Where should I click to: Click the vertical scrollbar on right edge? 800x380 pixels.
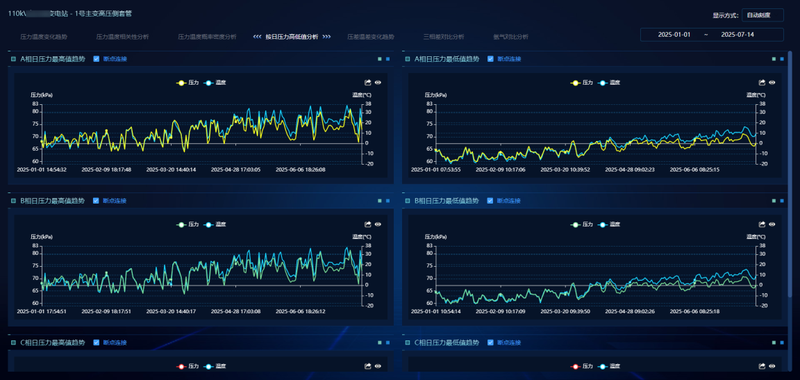pyautogui.click(x=790, y=204)
